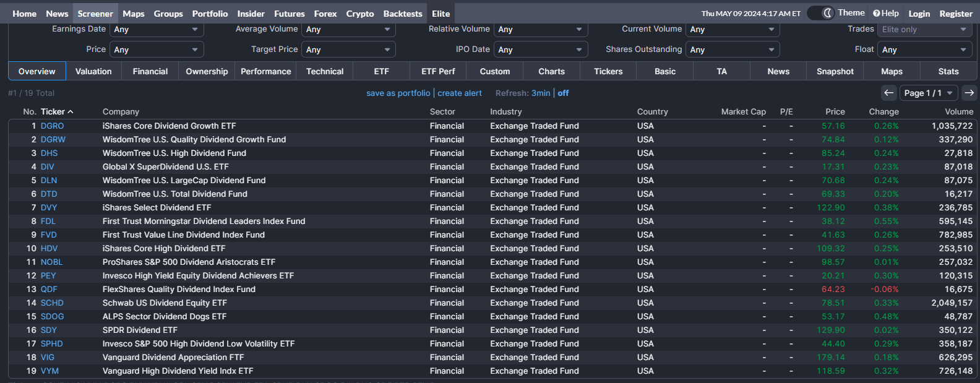980x383 pixels.
Task: Set refresh to 3min
Action: tap(541, 93)
